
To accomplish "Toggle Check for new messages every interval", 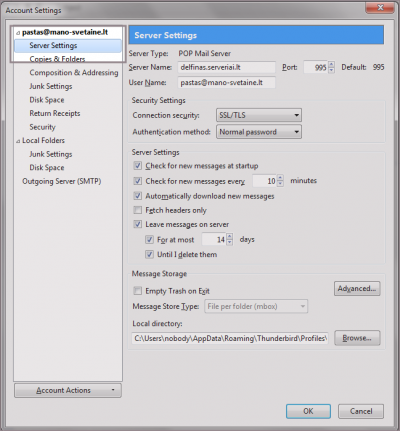I will pos(138,181).
